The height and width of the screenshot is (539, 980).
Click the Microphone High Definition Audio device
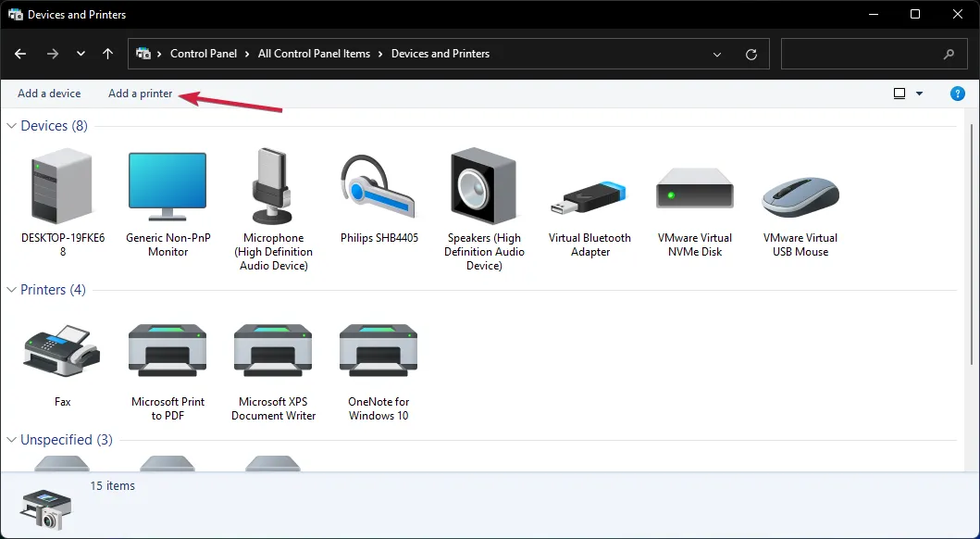(x=273, y=188)
